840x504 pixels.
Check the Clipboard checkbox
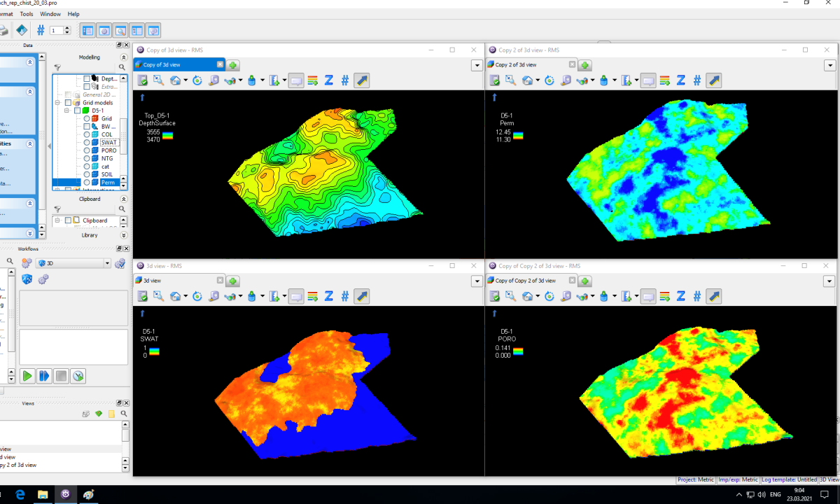pyautogui.click(x=68, y=220)
